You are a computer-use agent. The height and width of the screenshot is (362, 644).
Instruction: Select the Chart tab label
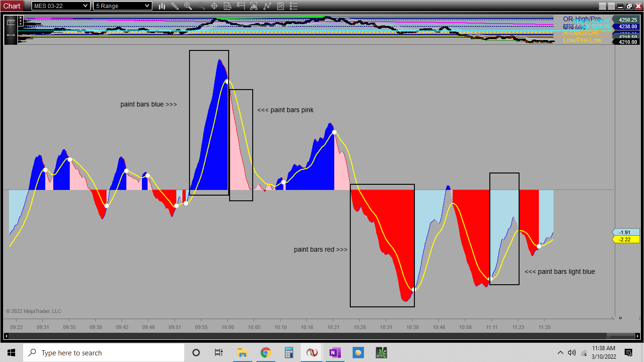click(x=12, y=6)
